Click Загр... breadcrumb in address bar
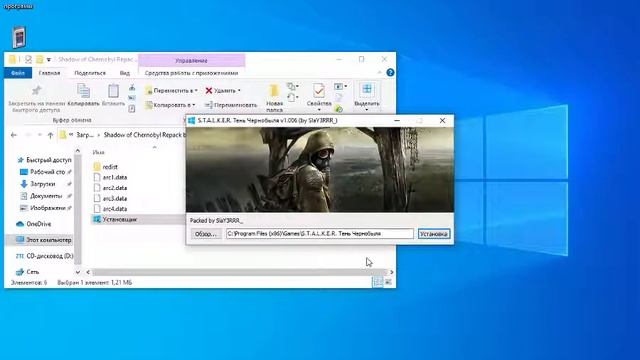This screenshot has height=360, width=640. (85, 135)
